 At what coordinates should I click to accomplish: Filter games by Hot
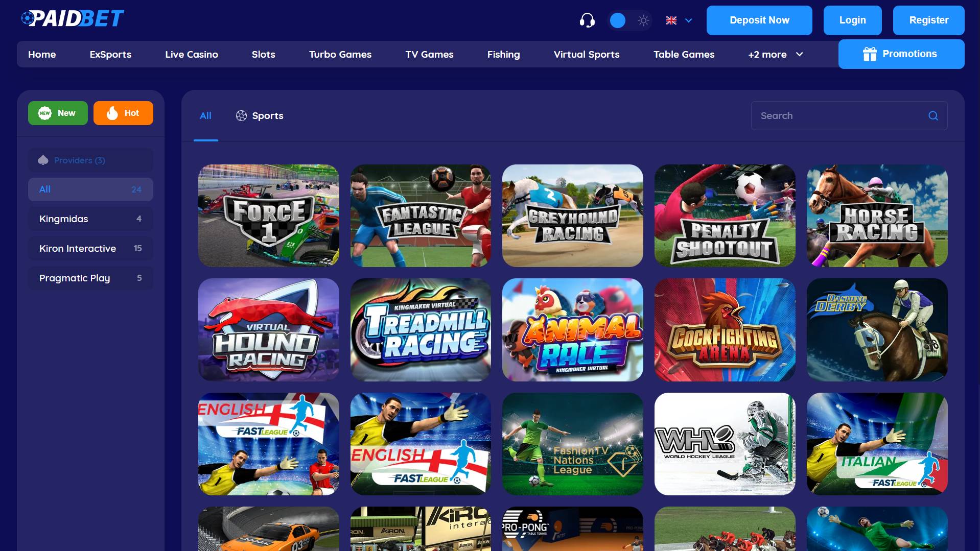point(123,113)
